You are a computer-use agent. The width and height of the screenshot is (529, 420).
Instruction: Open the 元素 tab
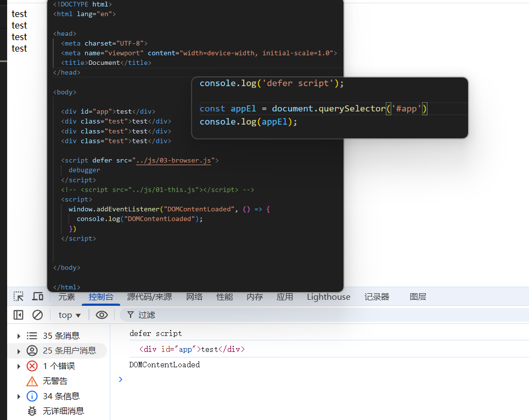coord(66,297)
